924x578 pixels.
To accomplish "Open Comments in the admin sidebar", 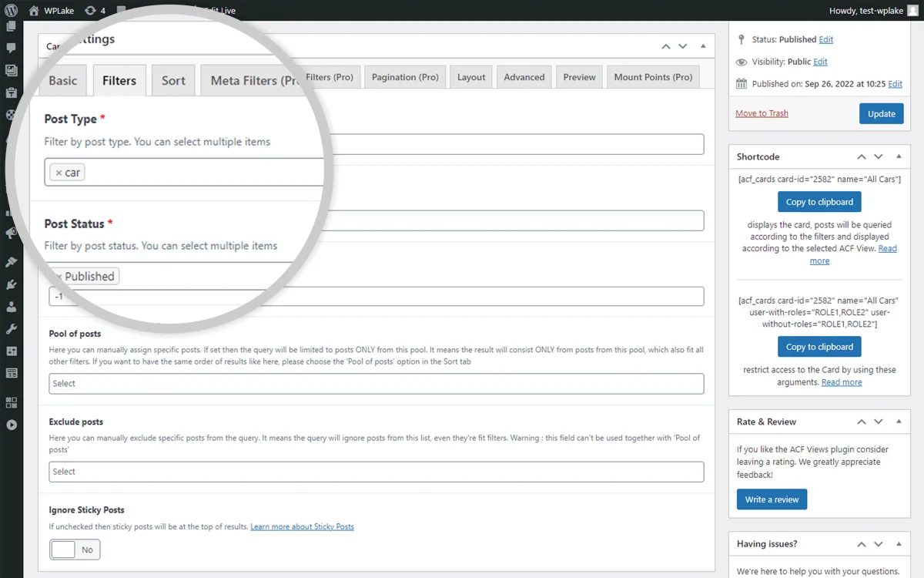I will tap(11, 48).
